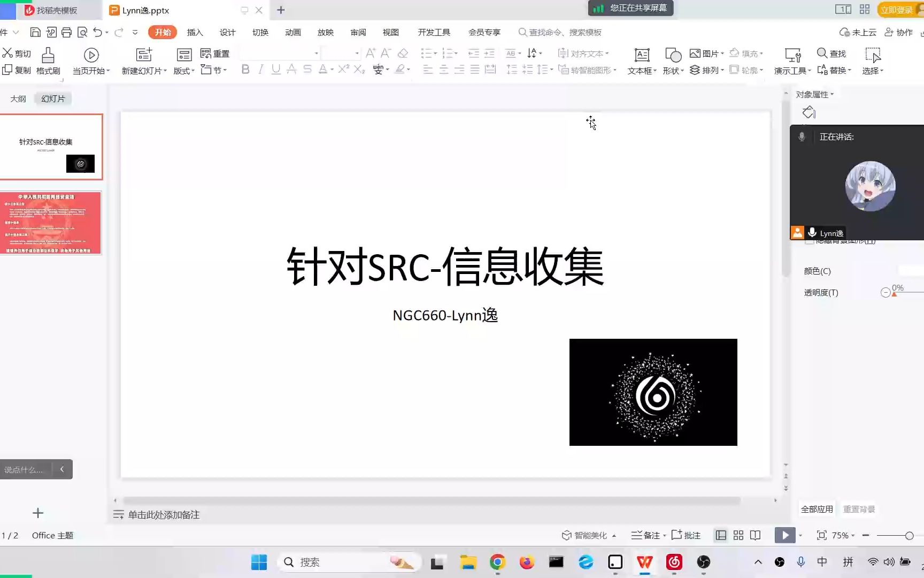This screenshot has height=578, width=924.
Task: Click the Print icon in quick toolbar
Action: (x=66, y=32)
